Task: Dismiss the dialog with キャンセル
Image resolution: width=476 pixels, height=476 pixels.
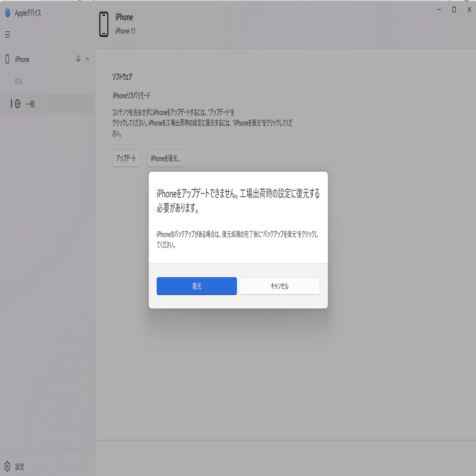Action: tap(279, 286)
